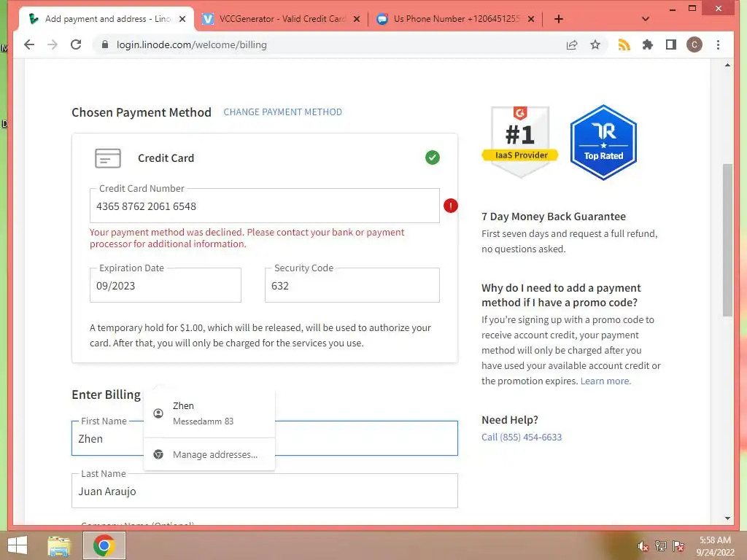This screenshot has height=560, width=747.
Task: Reload the Linode billing page
Action: pos(76,44)
